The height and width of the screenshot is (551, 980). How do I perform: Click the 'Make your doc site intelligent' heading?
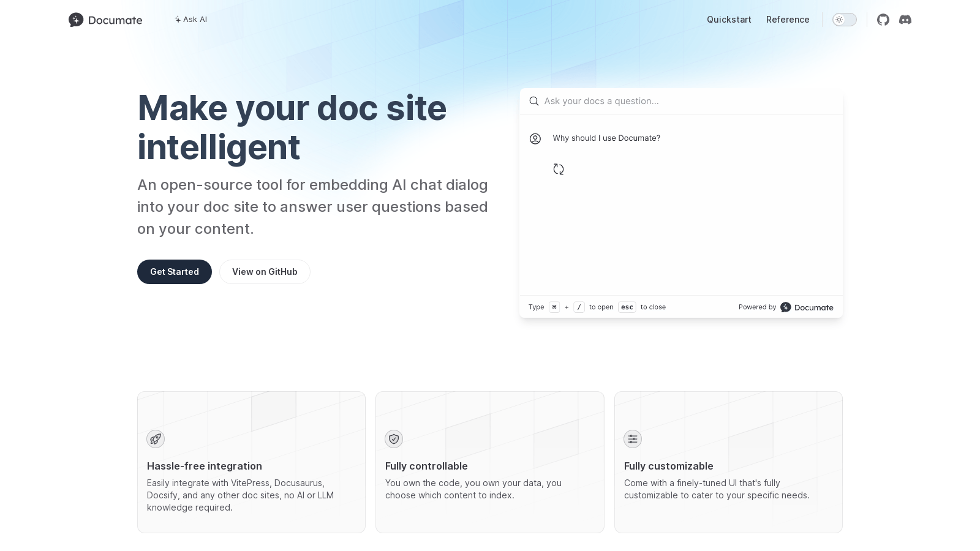(x=292, y=127)
